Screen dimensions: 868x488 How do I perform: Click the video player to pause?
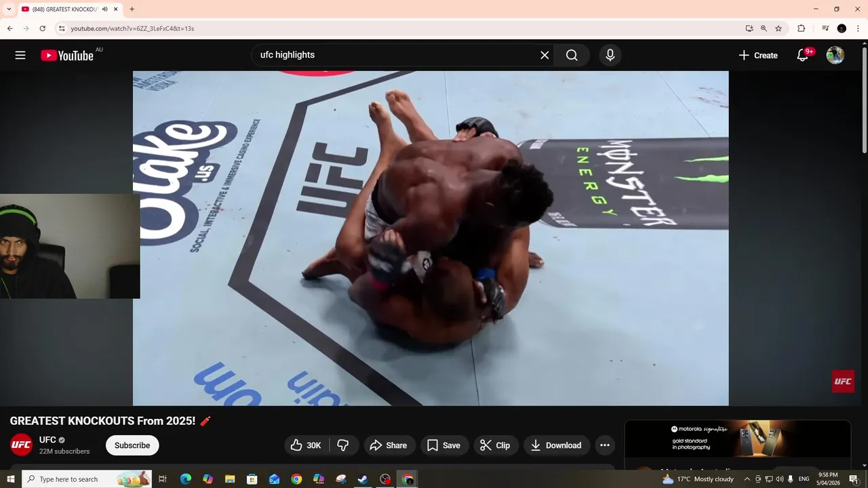(x=431, y=238)
